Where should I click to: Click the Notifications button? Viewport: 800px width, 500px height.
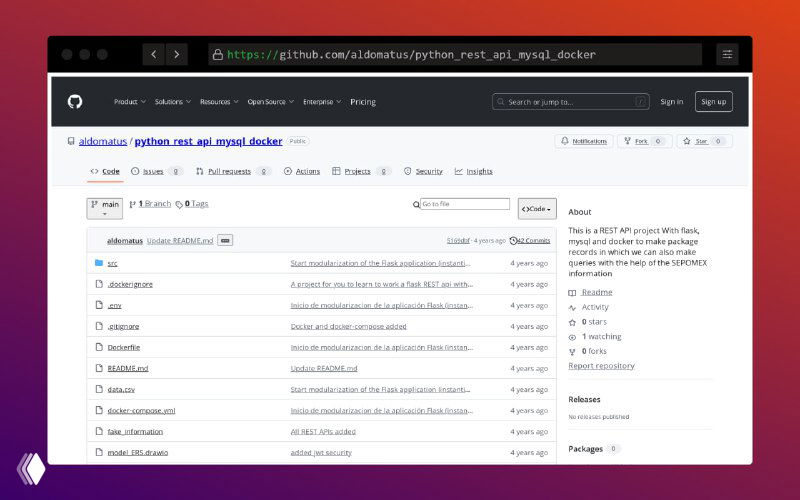tap(584, 141)
